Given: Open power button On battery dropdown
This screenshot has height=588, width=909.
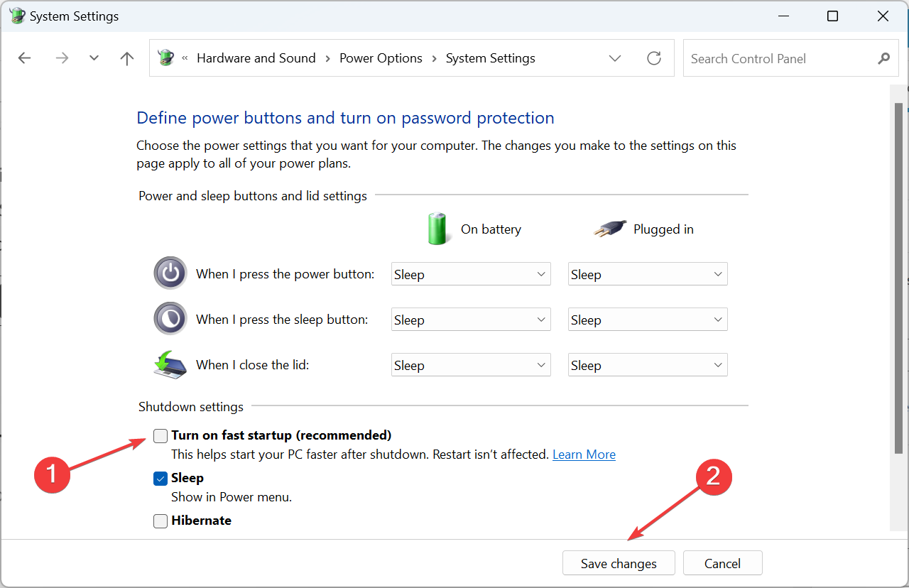Looking at the screenshot, I should pyautogui.click(x=471, y=274).
